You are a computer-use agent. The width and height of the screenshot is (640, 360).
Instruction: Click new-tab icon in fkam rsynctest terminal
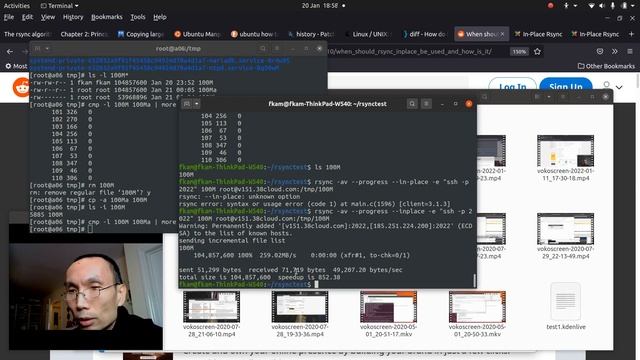click(x=187, y=104)
